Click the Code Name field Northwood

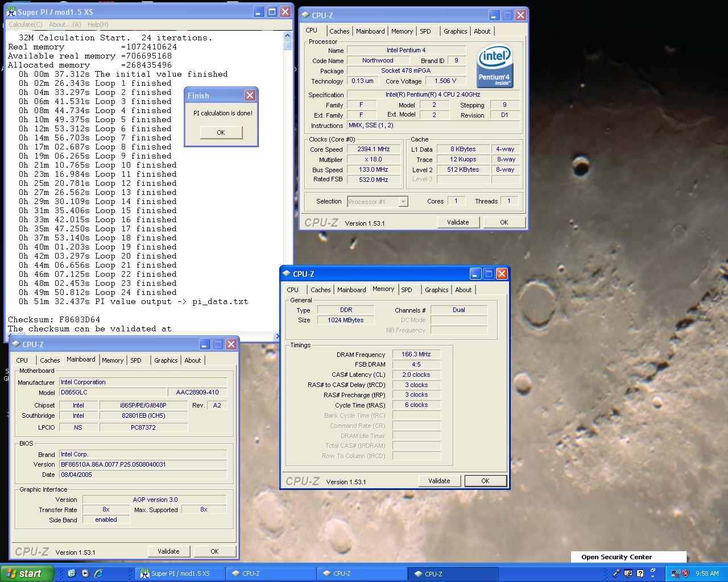coord(378,60)
